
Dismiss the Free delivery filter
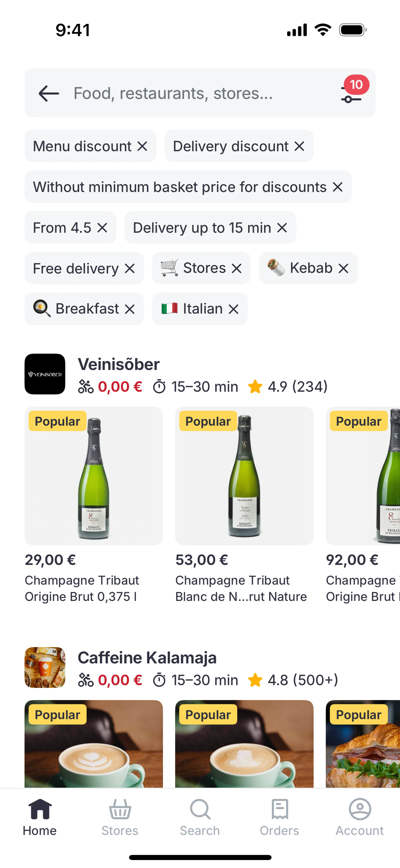pyautogui.click(x=130, y=269)
